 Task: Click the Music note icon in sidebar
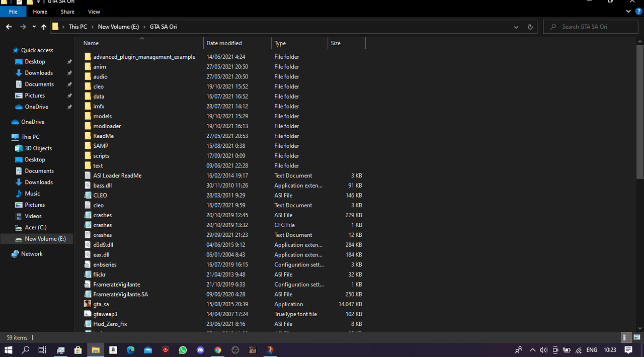coord(19,194)
